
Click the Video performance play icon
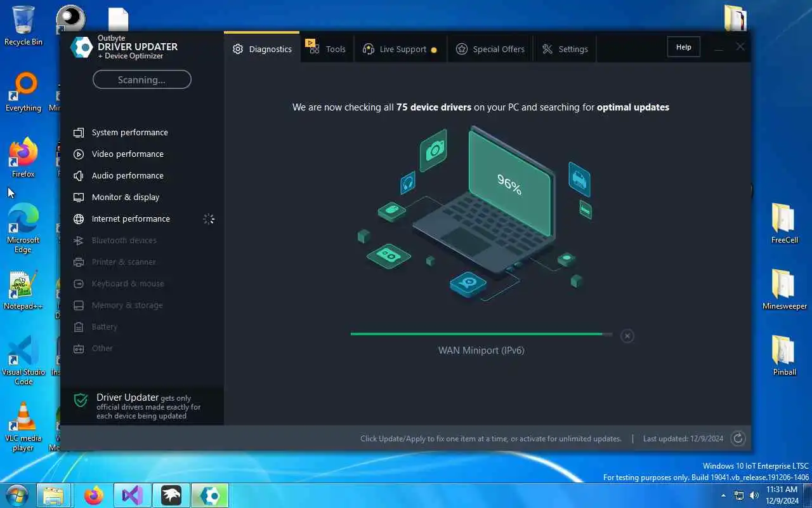(79, 154)
